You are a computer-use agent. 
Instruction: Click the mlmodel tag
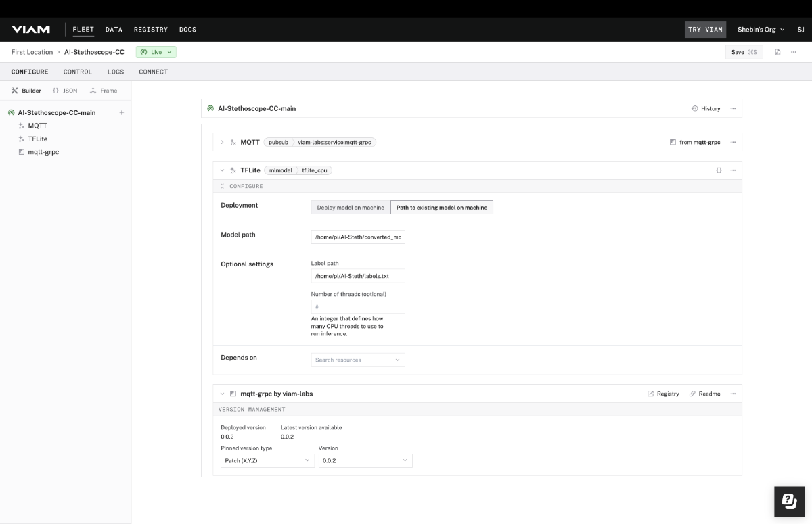(281, 170)
